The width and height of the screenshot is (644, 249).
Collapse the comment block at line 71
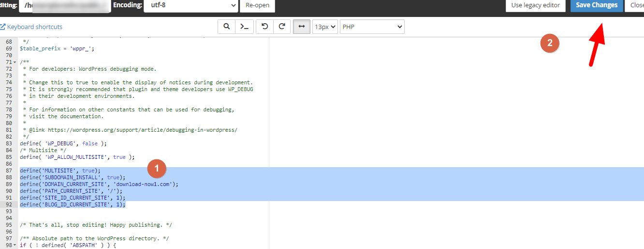point(15,62)
